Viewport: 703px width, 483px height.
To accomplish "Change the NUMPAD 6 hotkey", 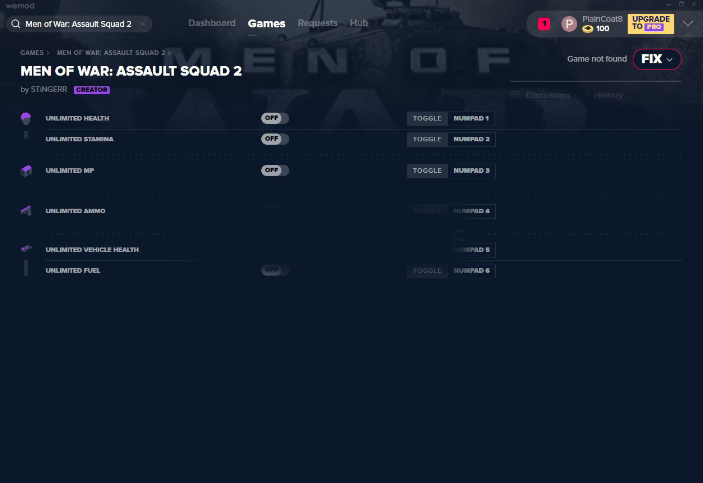I will coord(471,270).
